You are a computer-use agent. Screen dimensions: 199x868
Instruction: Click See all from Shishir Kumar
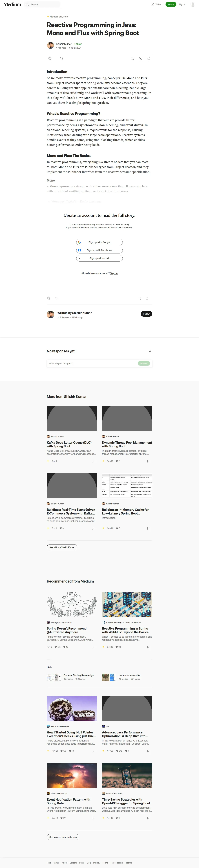62,547
